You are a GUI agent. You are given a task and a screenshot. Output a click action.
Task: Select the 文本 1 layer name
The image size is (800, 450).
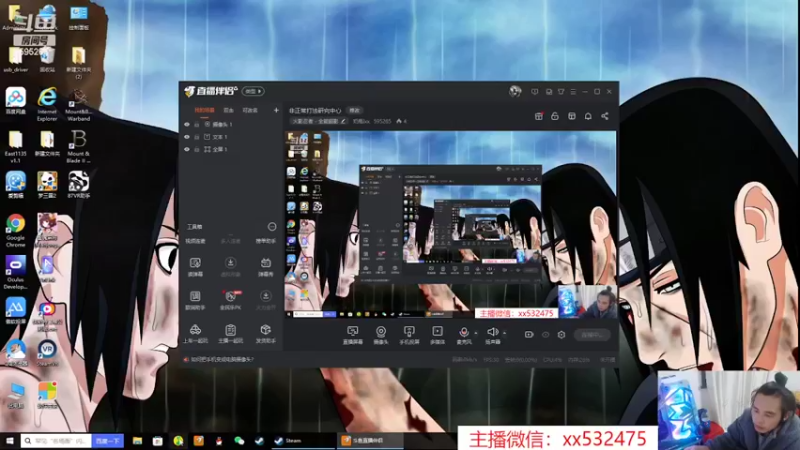click(x=220, y=137)
